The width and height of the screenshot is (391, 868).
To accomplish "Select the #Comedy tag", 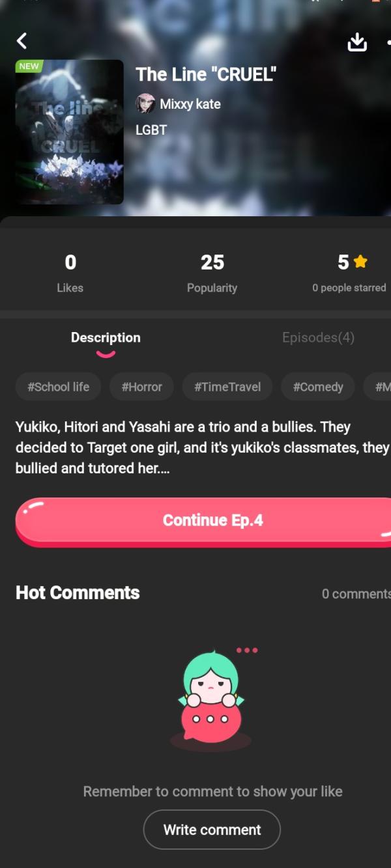I will point(317,387).
